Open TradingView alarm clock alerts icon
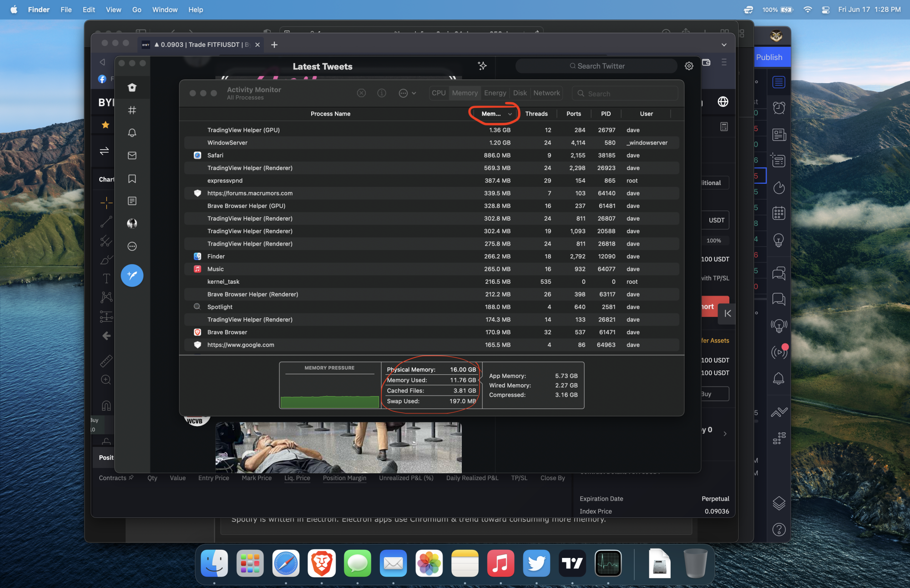The height and width of the screenshot is (588, 910). point(779,108)
